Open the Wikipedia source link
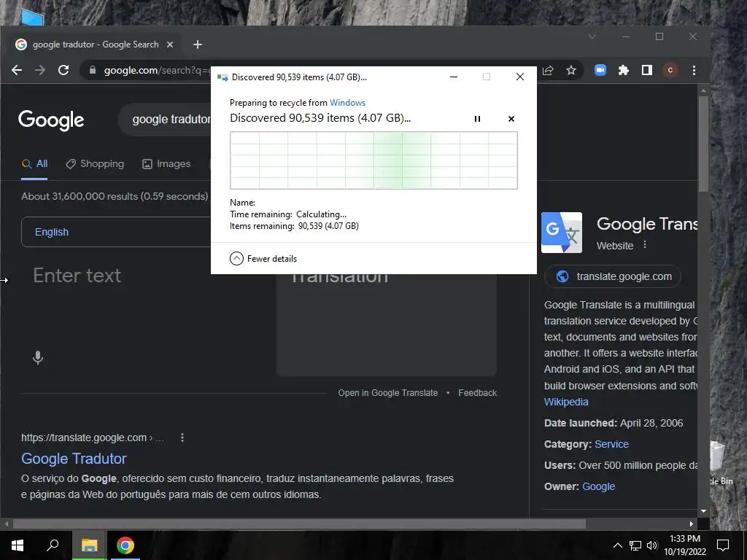 click(566, 402)
